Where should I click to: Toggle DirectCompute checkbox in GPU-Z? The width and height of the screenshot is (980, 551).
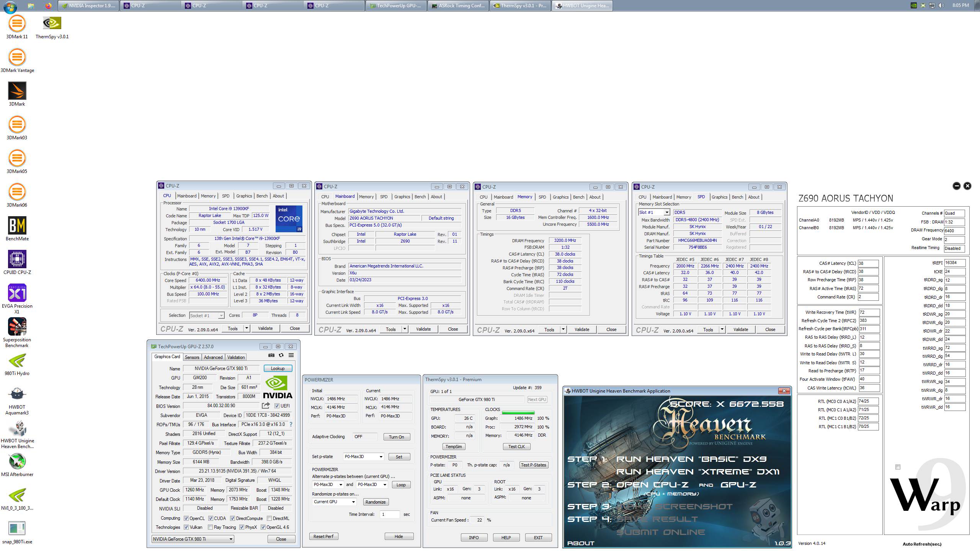click(x=232, y=518)
